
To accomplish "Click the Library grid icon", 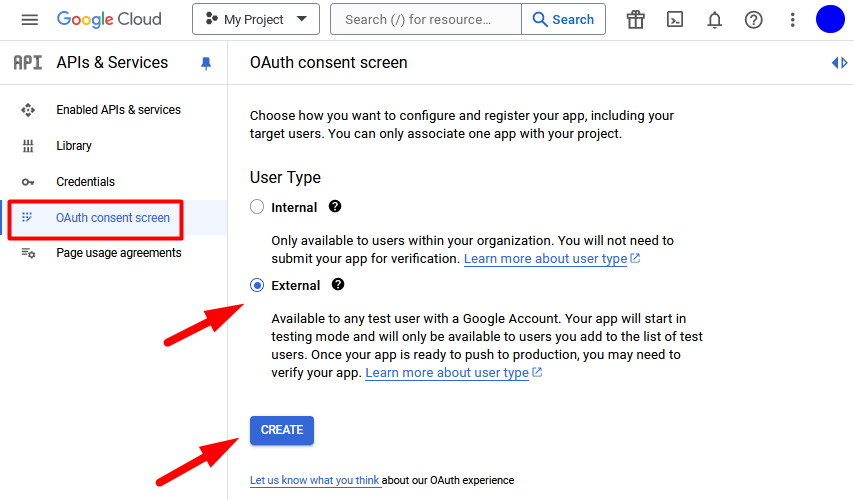I will 28,146.
